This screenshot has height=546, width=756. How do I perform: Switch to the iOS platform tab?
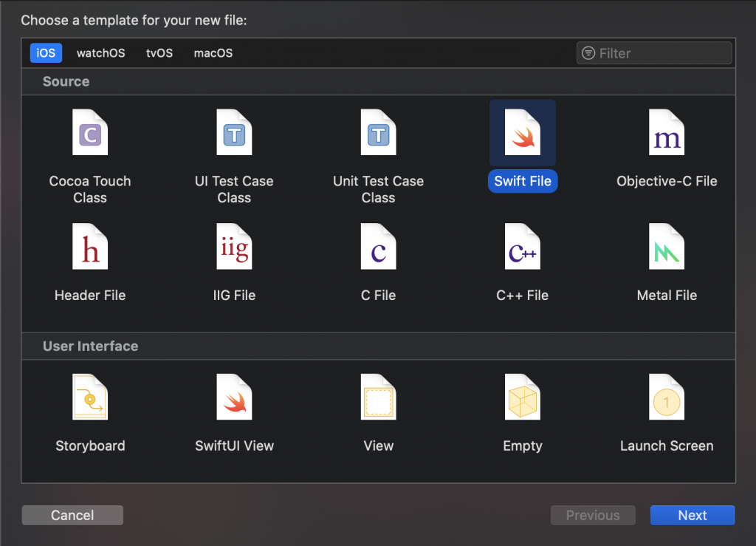[x=46, y=53]
